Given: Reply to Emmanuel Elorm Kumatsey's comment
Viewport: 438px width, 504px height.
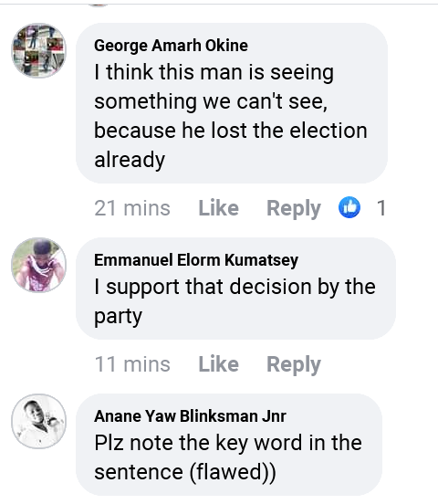Looking at the screenshot, I should click(x=294, y=365).
